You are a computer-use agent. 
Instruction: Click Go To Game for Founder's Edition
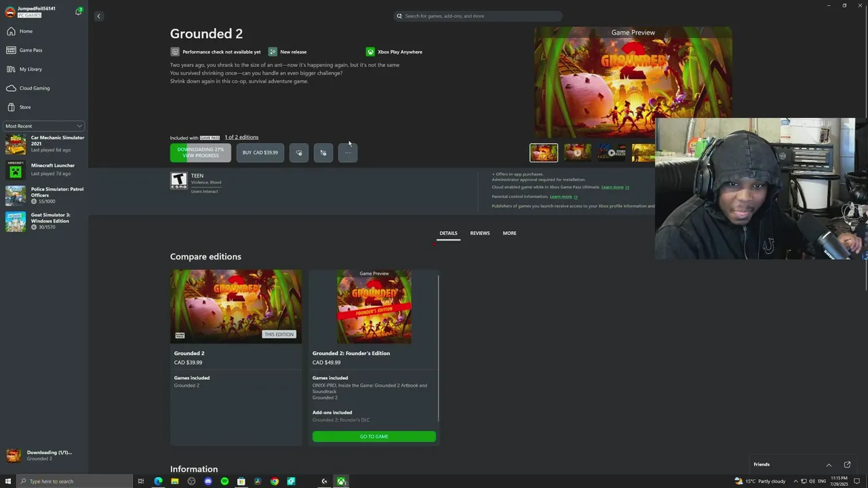374,436
